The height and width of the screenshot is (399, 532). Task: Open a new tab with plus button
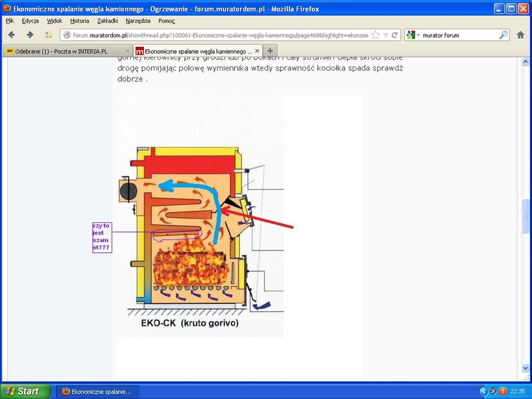coord(270,51)
